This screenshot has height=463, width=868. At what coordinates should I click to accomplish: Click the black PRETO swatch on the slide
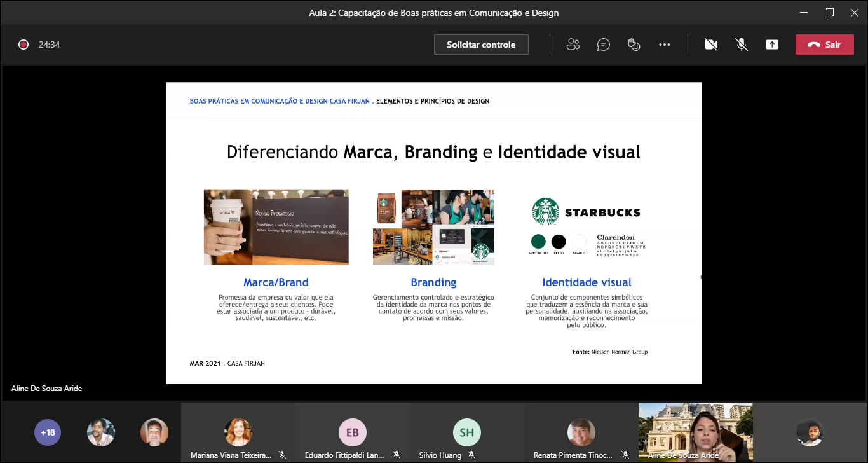[559, 242]
